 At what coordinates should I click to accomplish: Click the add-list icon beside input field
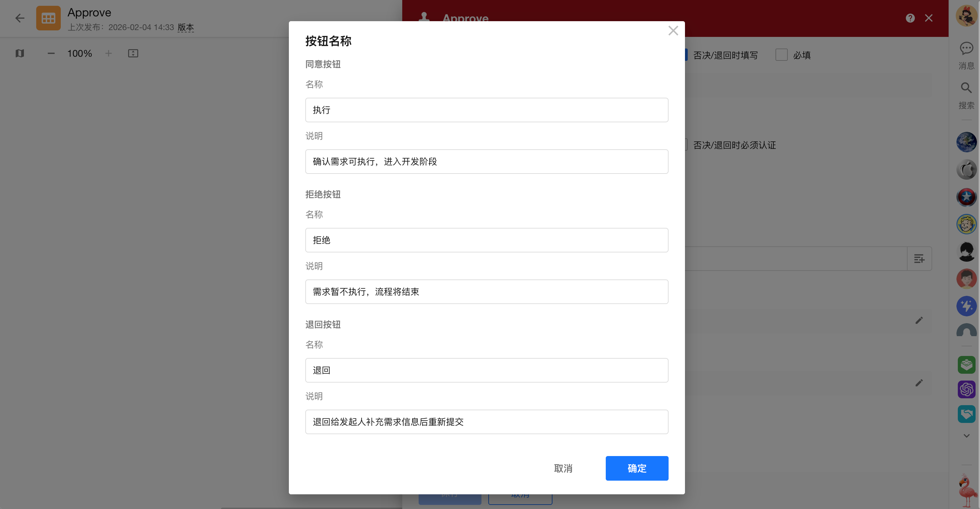pos(919,259)
